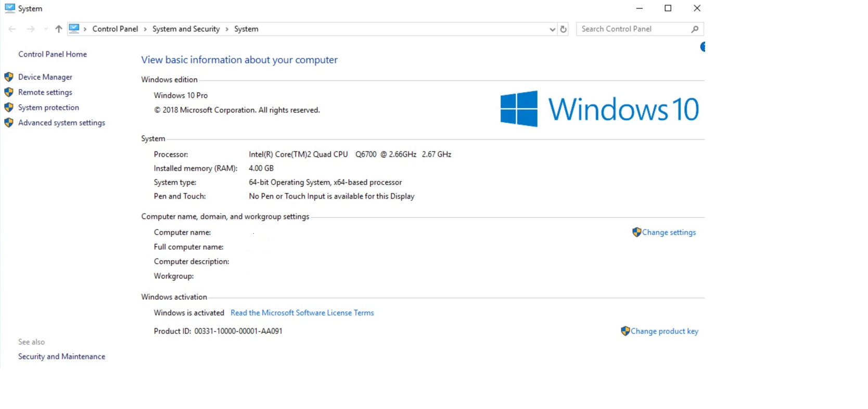Image resolution: width=868 pixels, height=409 pixels.
Task: Click the Forward navigation arrow
Action: (x=31, y=29)
